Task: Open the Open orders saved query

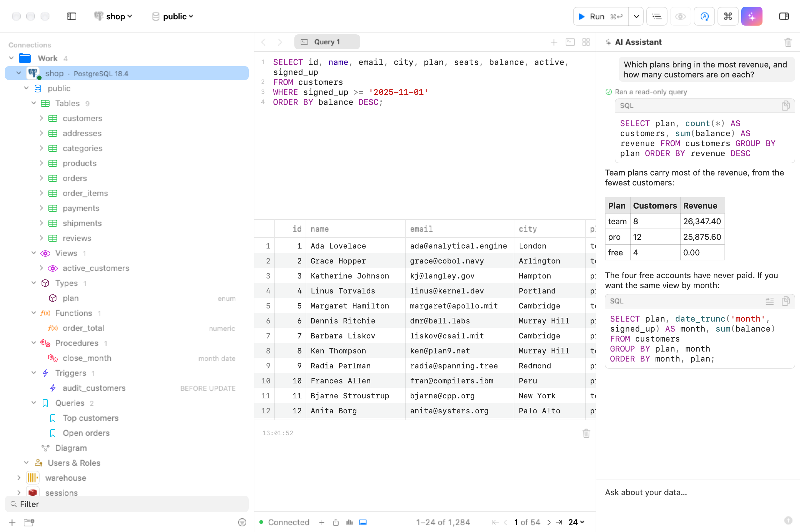Action: (x=86, y=433)
